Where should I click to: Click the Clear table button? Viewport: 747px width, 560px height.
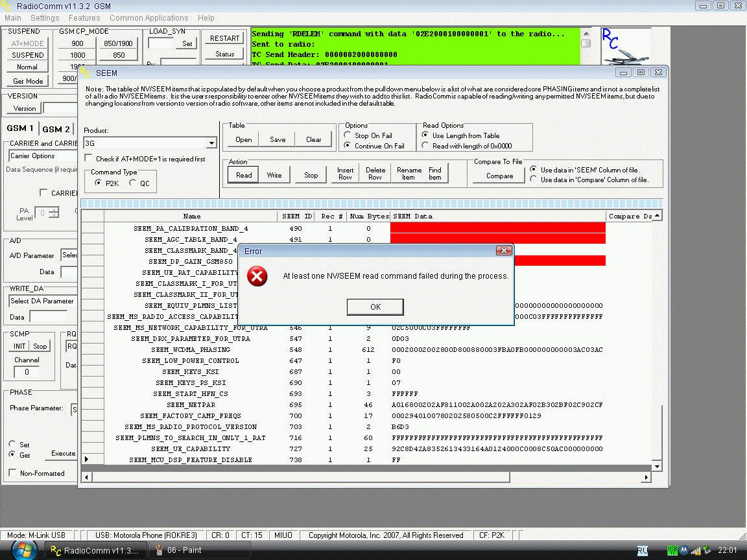313,139
